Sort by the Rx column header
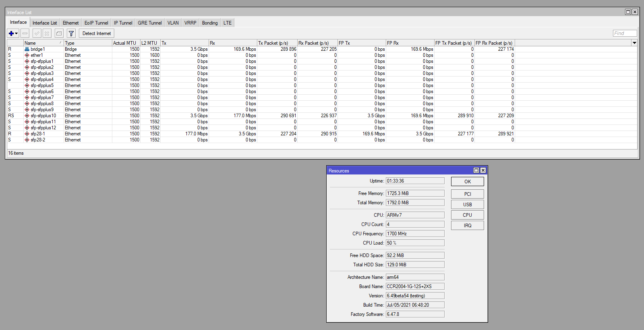 point(233,43)
